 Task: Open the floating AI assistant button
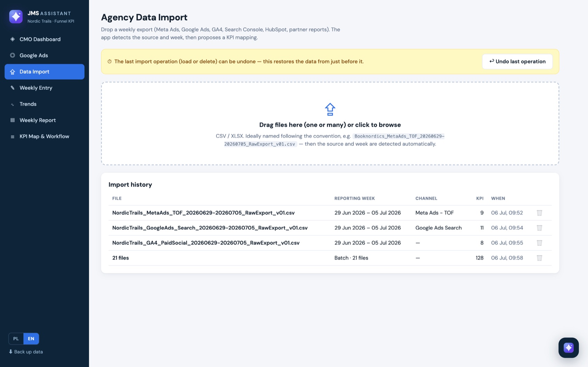pyautogui.click(x=568, y=348)
